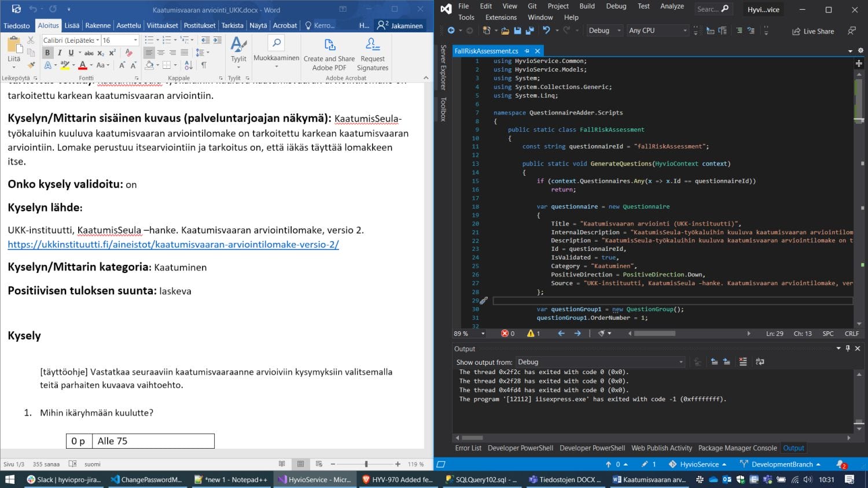Apply superscript formatting in Word
Image resolution: width=868 pixels, height=488 pixels.
click(112, 53)
